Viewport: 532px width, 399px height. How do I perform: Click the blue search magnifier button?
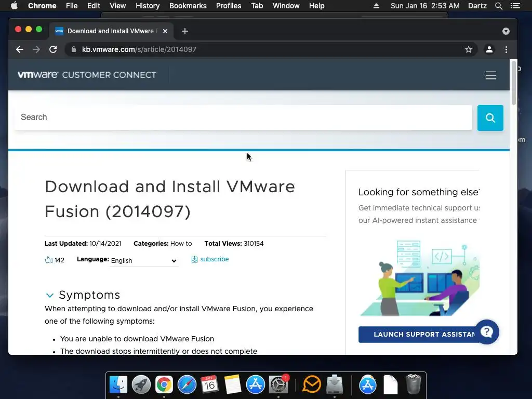point(490,118)
